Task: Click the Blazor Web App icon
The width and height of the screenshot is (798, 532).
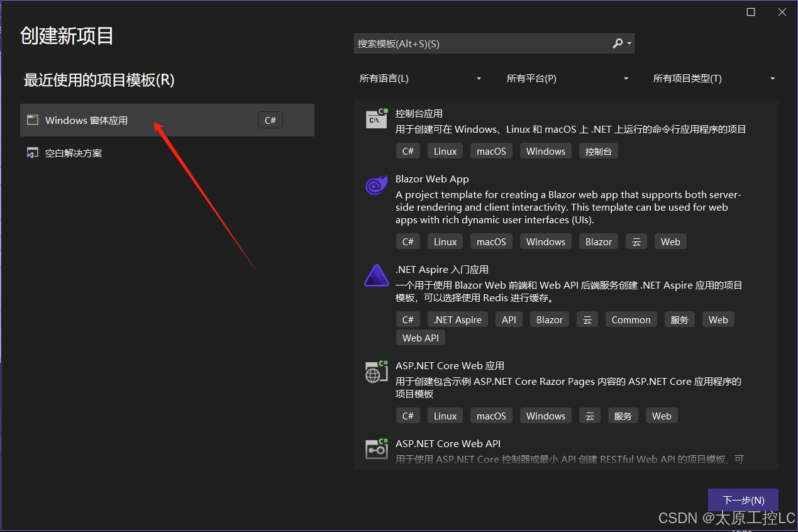Action: 377,186
